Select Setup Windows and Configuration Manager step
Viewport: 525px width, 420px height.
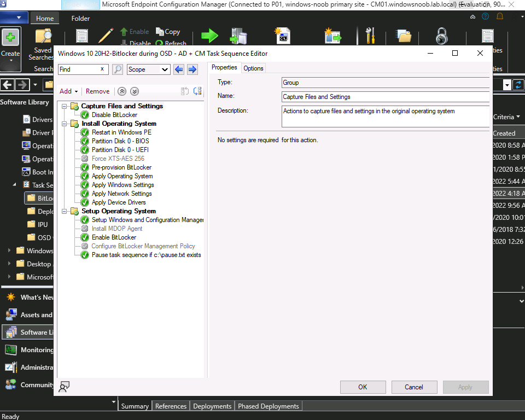pos(148,220)
